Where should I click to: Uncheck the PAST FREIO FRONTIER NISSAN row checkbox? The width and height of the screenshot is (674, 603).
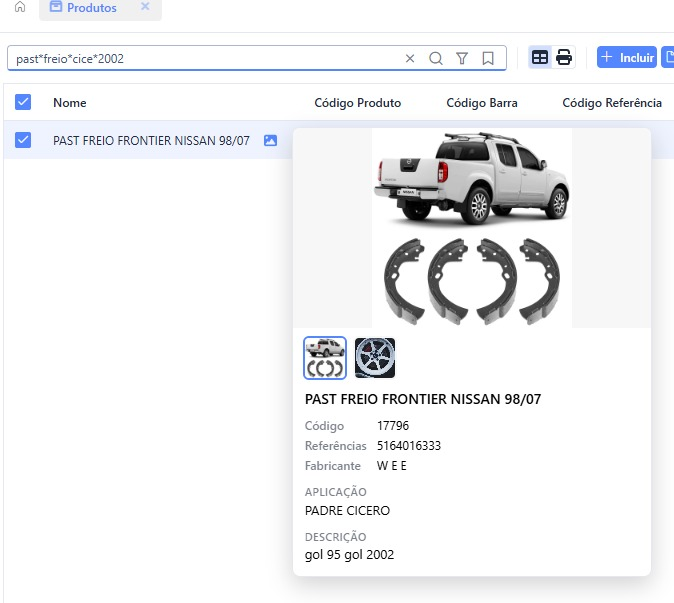23,140
